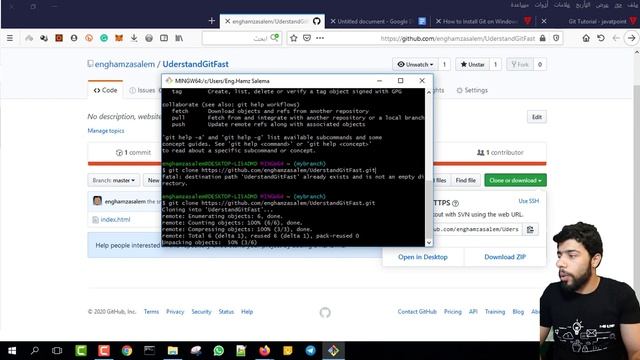Toggle the Firefox sidebar icon

click(164, 38)
